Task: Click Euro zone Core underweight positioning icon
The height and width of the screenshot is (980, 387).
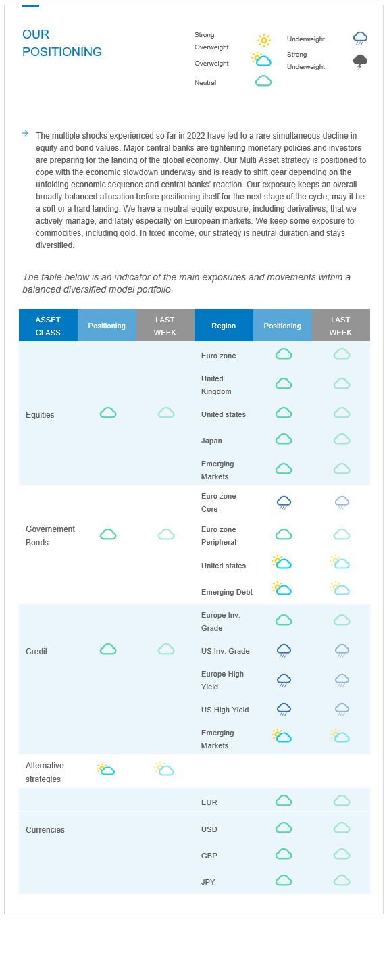Action: point(284,502)
